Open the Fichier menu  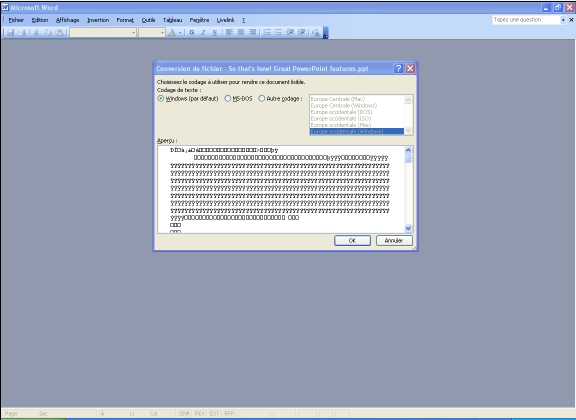(x=16, y=20)
